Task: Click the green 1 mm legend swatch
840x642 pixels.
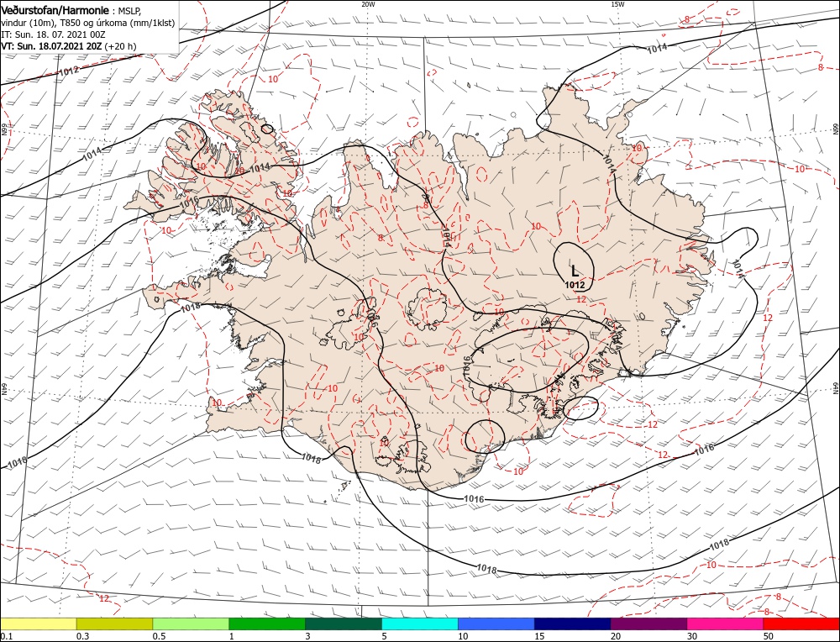Action: point(267,624)
